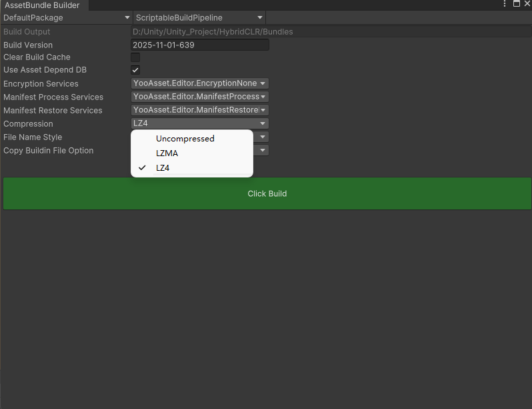Choose LZMA from compression menu

click(192, 153)
